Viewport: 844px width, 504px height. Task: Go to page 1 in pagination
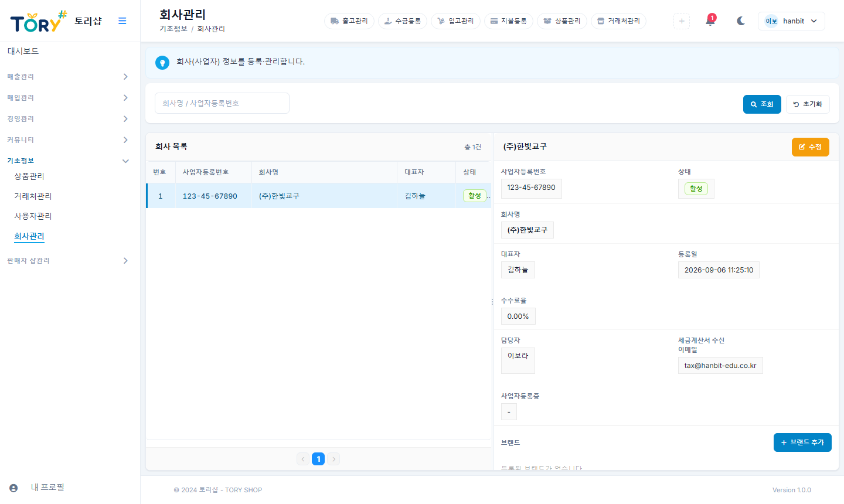coord(318,459)
